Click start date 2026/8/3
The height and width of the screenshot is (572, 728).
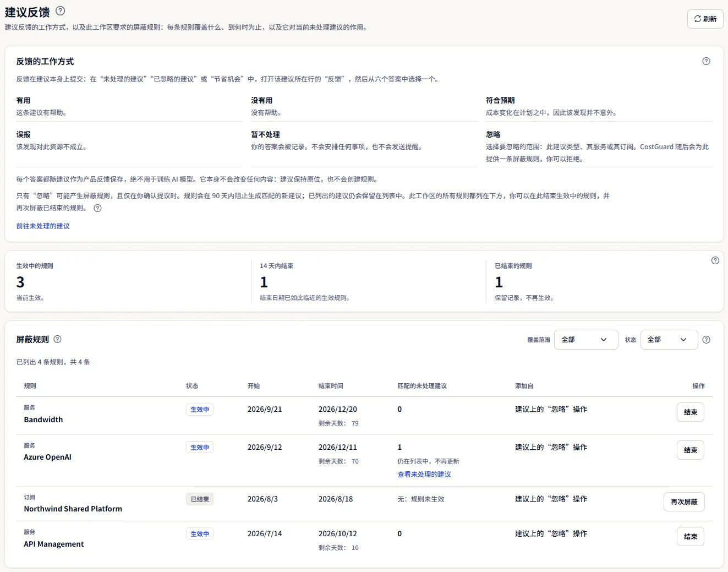point(262,499)
